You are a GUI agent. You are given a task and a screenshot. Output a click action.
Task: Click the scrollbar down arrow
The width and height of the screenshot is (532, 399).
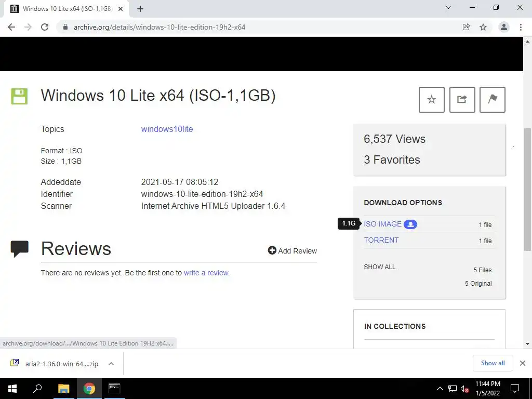click(527, 344)
